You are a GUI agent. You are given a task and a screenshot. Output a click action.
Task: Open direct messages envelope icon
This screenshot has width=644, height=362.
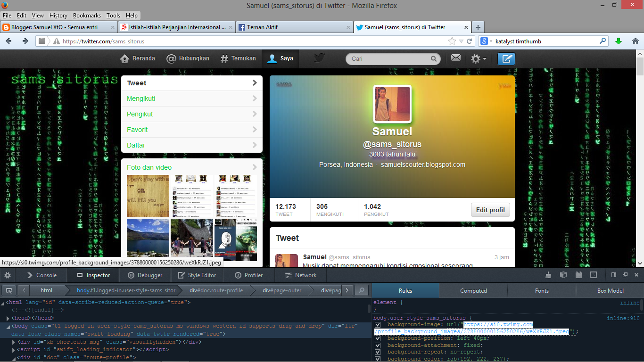tap(455, 58)
